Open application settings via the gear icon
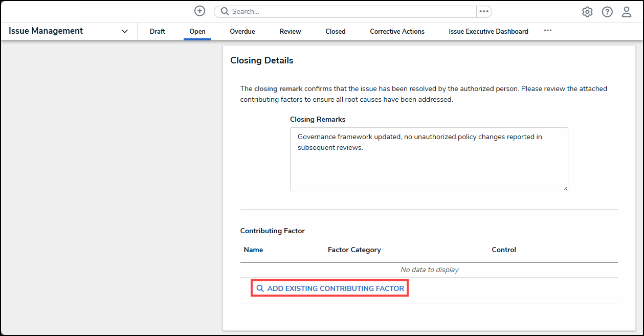 click(587, 11)
